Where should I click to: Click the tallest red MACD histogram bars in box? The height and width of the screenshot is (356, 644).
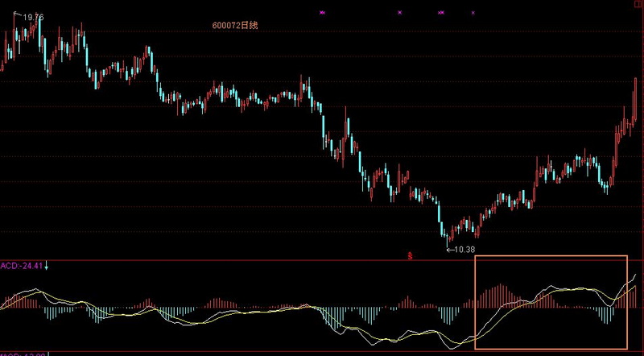(501, 295)
